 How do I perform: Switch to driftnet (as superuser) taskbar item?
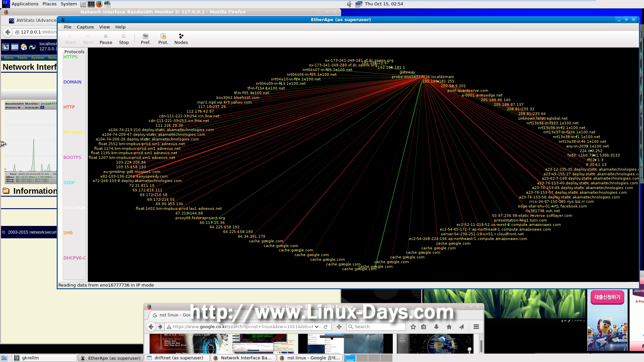tap(177, 358)
